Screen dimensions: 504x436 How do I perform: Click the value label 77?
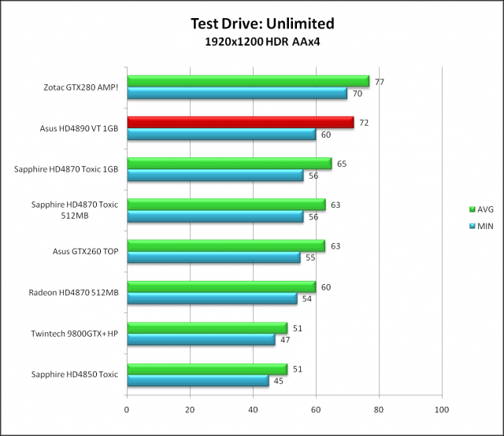(380, 83)
